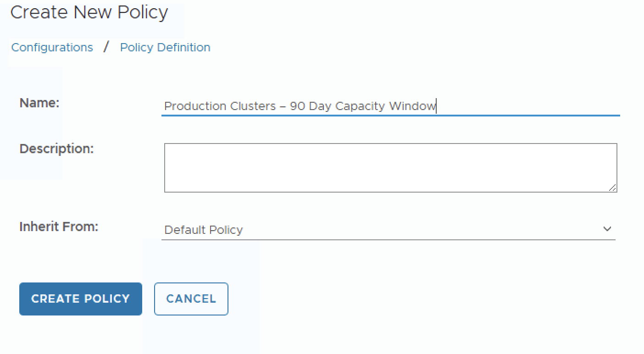Click the 'Create New Policy' heading
Screen dimensions: 644x354
click(x=89, y=12)
